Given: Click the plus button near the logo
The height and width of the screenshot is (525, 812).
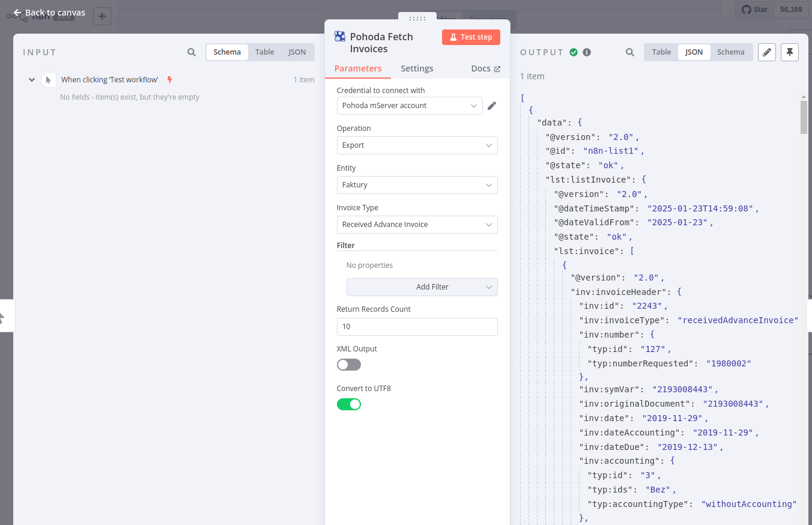Looking at the screenshot, I should (102, 16).
